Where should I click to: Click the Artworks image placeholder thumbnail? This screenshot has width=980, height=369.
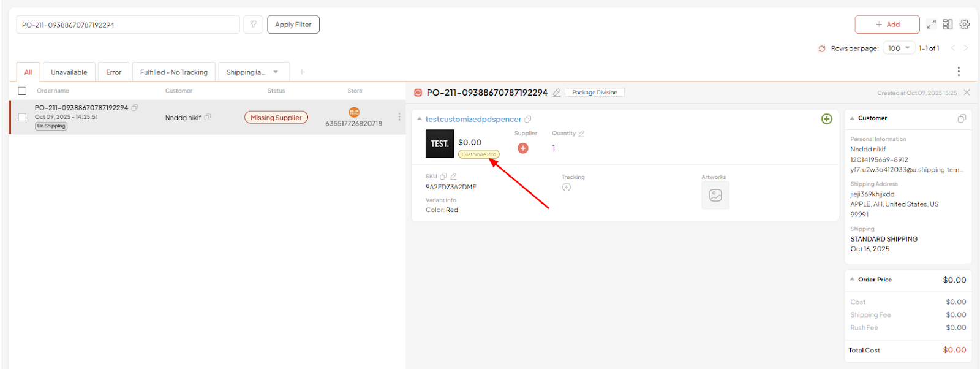715,196
